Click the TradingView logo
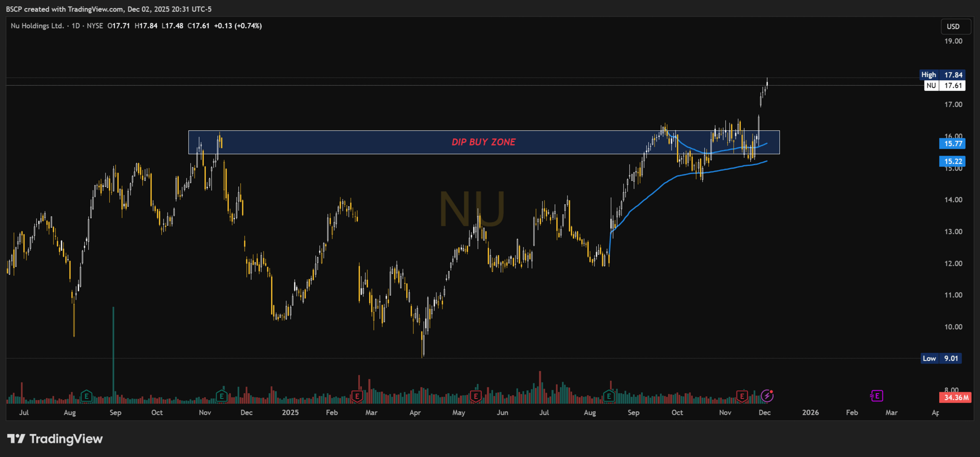The image size is (980, 457). click(x=55, y=439)
